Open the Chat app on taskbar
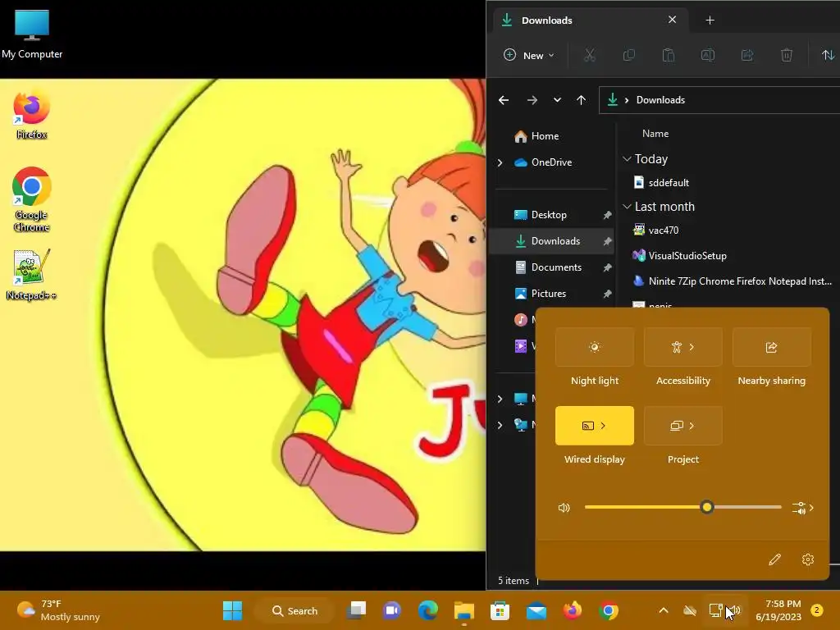 391,610
